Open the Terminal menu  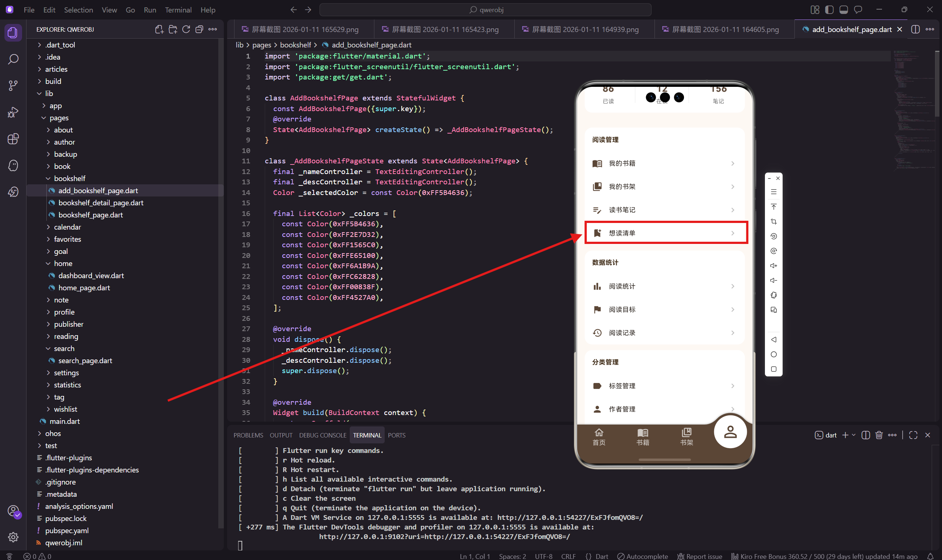click(x=178, y=10)
